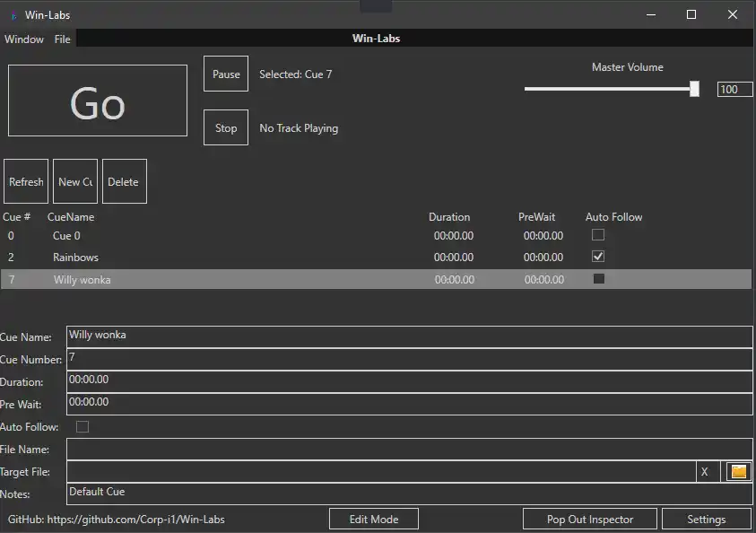Delete the selected cue

(x=124, y=182)
